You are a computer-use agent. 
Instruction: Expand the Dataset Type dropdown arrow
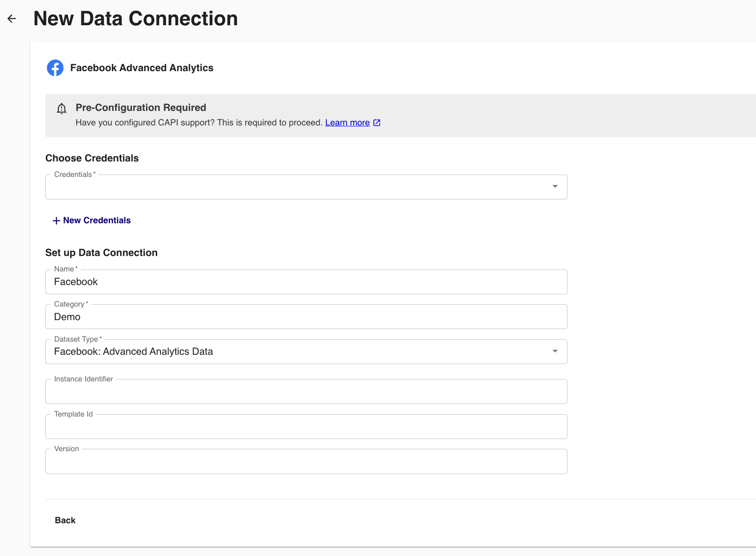point(555,351)
